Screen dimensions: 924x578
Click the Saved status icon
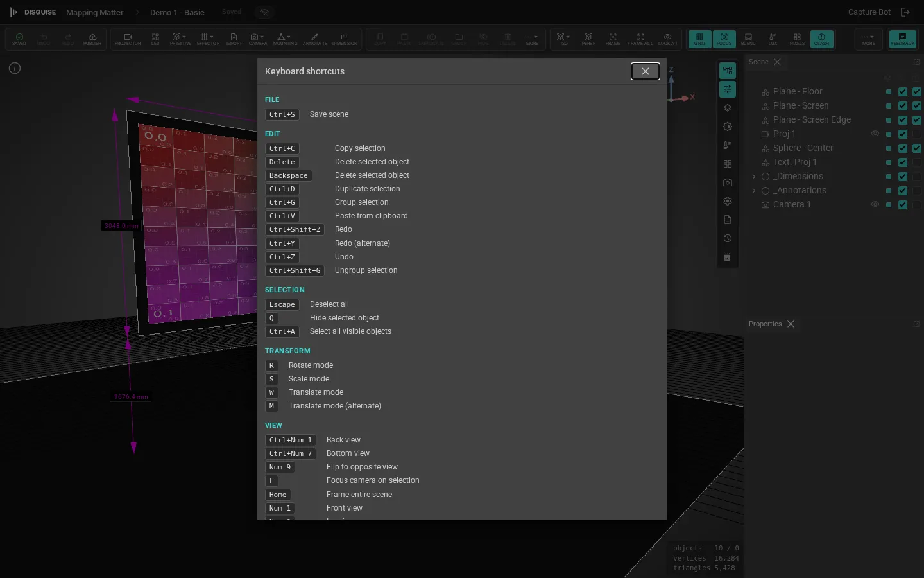[x=19, y=39]
